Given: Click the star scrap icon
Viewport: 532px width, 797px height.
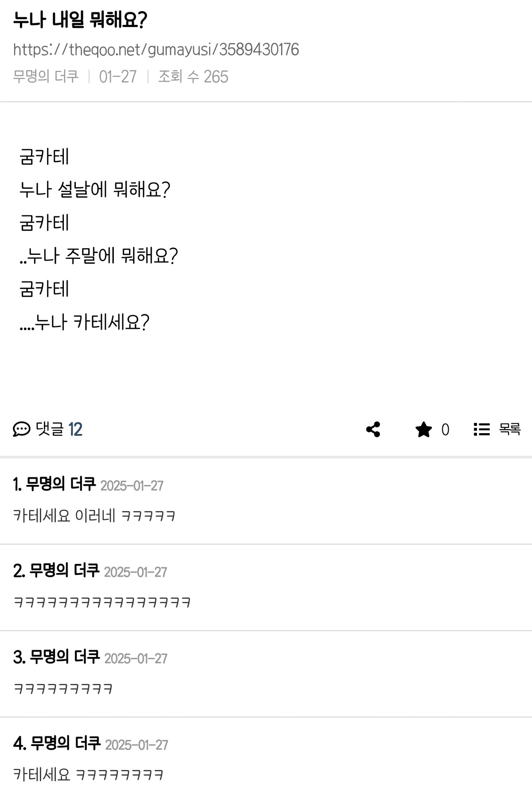Looking at the screenshot, I should [x=423, y=429].
